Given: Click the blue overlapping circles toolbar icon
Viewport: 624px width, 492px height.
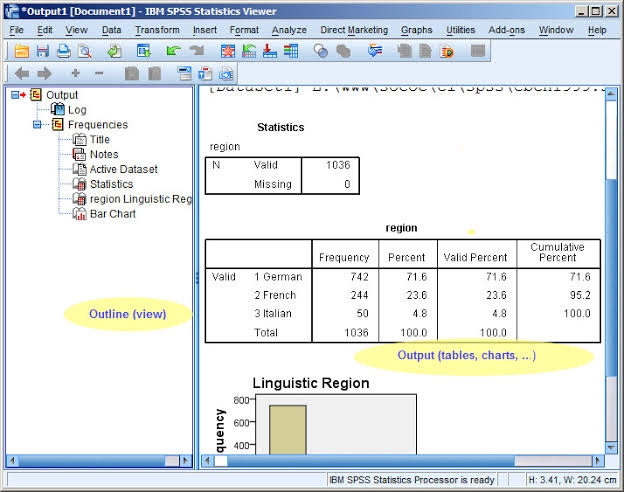Looking at the screenshot, I should 320,51.
